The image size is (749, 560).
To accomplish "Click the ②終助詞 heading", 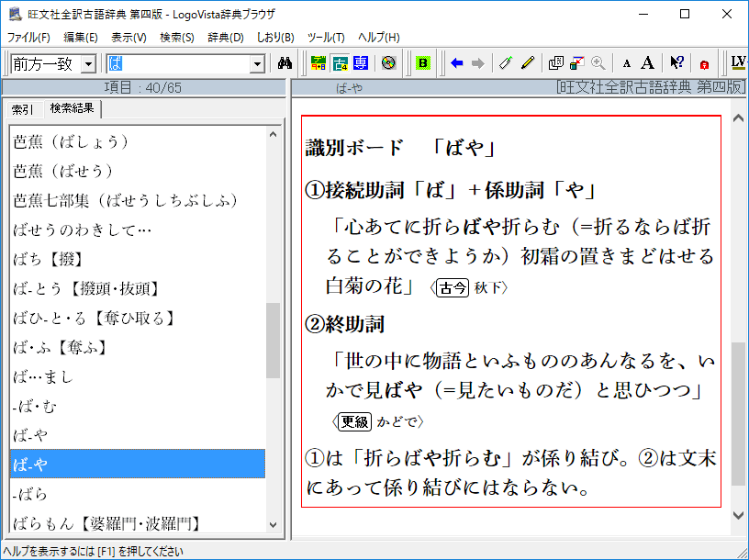I will [345, 324].
